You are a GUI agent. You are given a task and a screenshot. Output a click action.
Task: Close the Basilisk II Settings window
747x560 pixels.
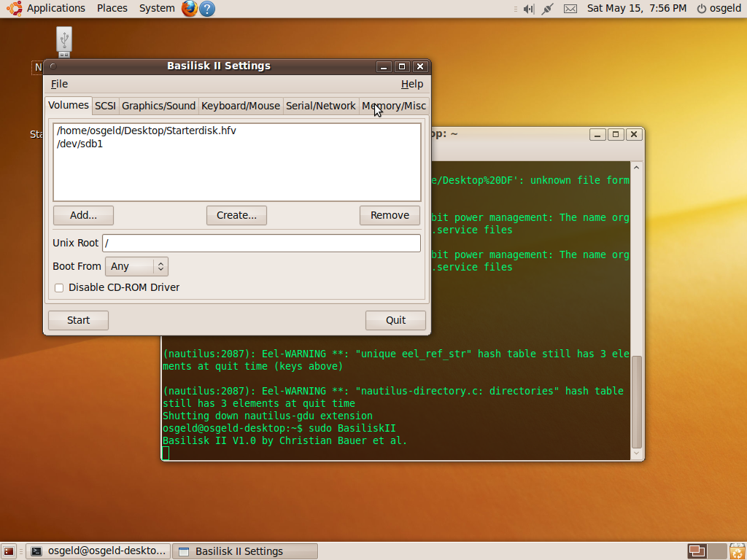(419, 66)
